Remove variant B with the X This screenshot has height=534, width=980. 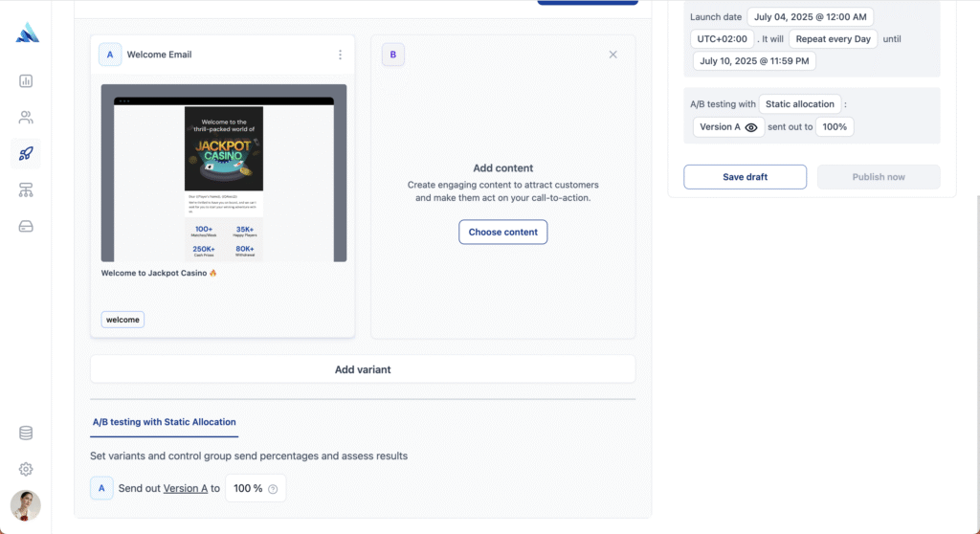613,55
